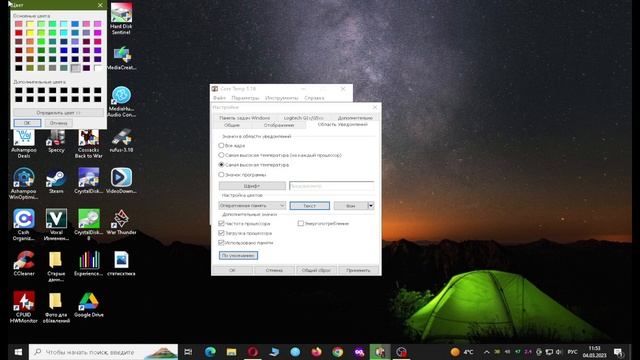This screenshot has height=360, width=640.
Task: Open the notification center icon
Action: coord(618,352)
